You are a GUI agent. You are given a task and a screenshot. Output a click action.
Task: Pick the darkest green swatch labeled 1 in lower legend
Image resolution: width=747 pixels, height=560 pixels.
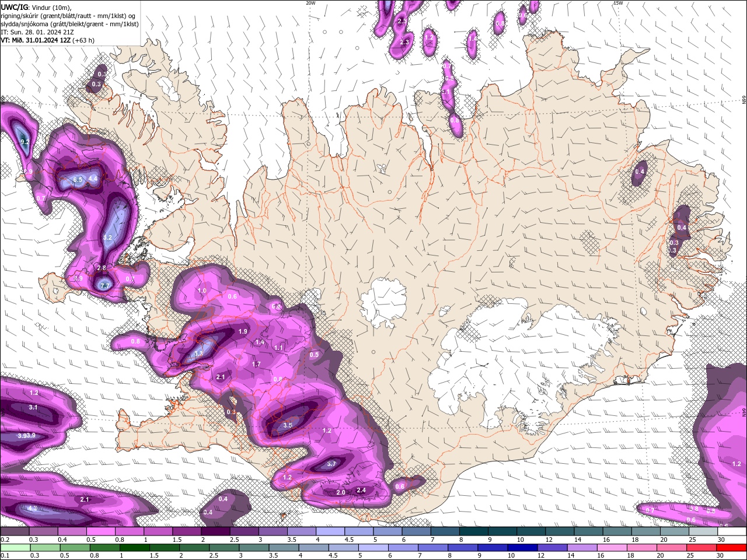coord(135,548)
